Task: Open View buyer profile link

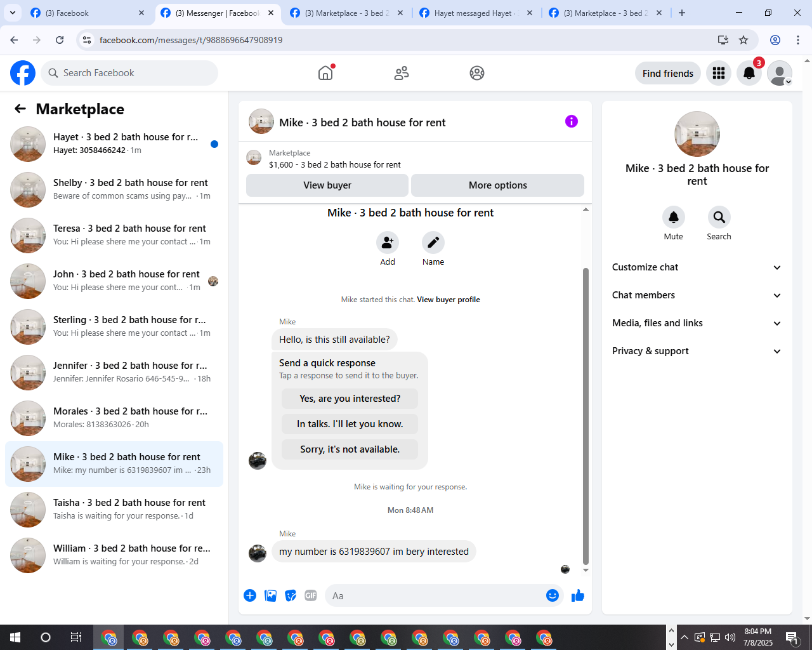Action: point(449,300)
